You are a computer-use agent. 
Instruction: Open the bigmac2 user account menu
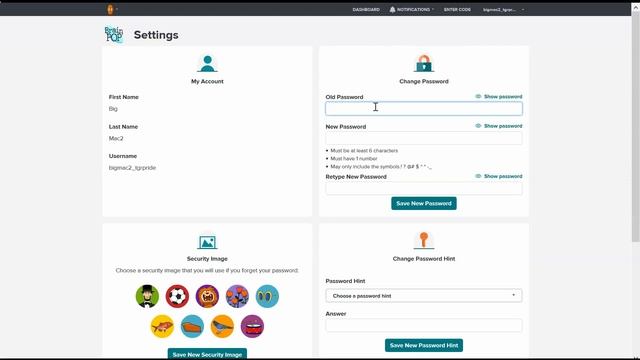(503, 9)
